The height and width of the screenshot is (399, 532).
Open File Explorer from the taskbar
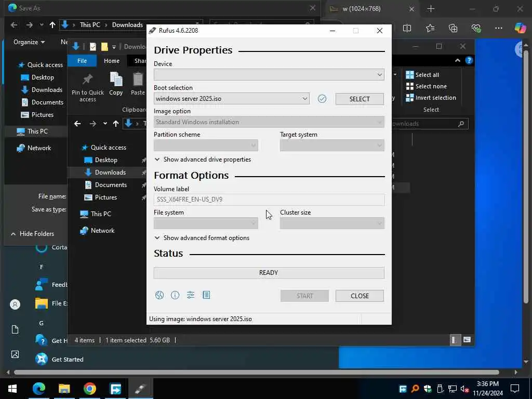64,389
